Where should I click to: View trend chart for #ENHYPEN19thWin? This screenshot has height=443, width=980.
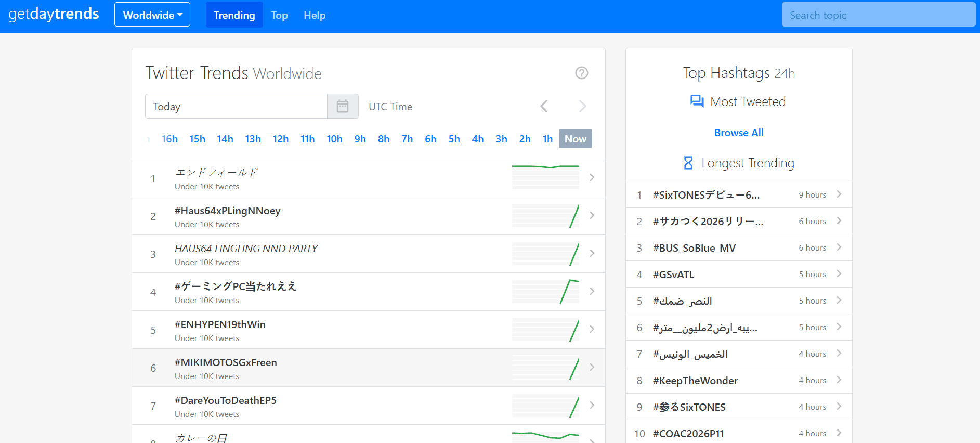point(545,329)
